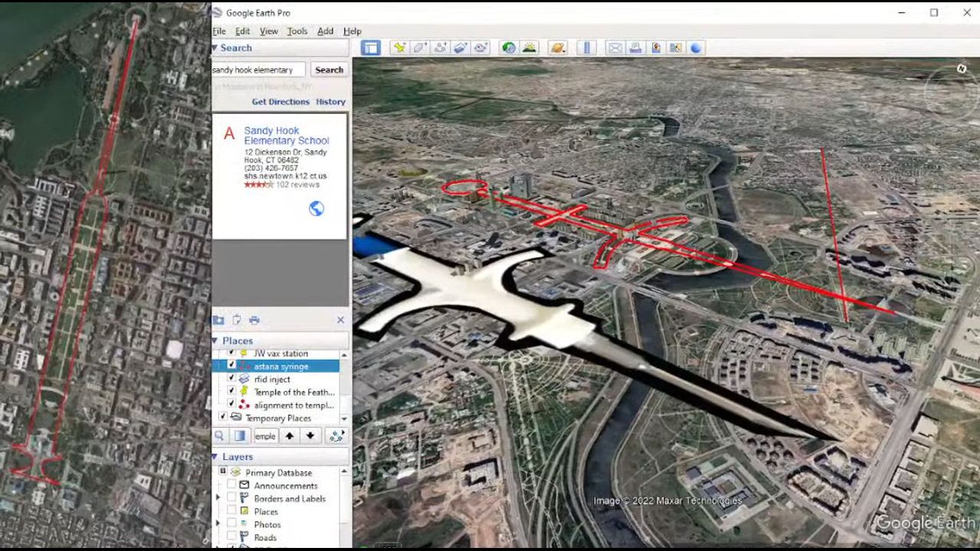Expand the Photos layer tree
Screen dimensions: 980x551
pos(218,524)
